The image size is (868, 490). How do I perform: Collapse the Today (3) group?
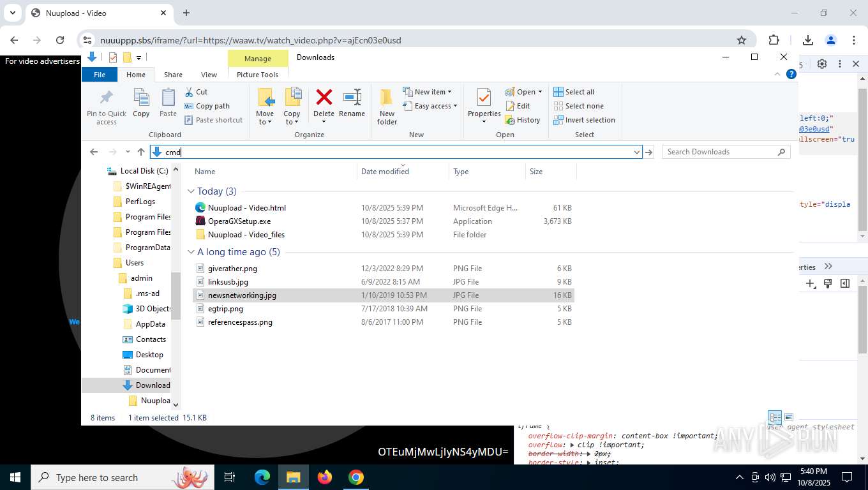coord(191,191)
